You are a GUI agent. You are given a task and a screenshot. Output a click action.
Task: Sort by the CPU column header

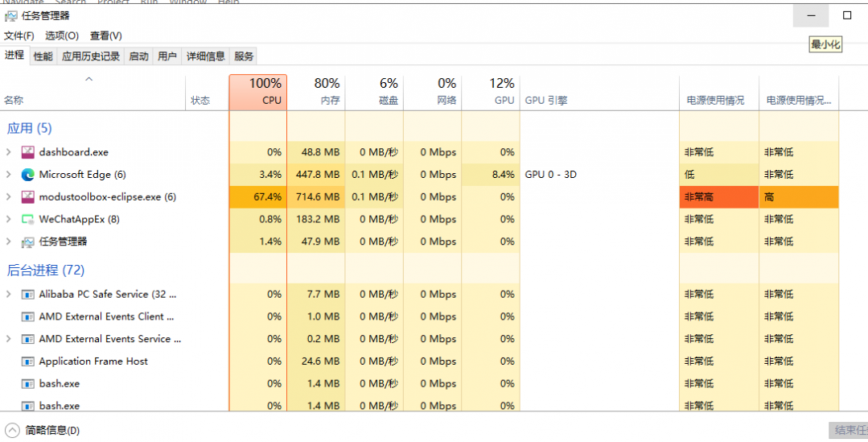pos(258,92)
